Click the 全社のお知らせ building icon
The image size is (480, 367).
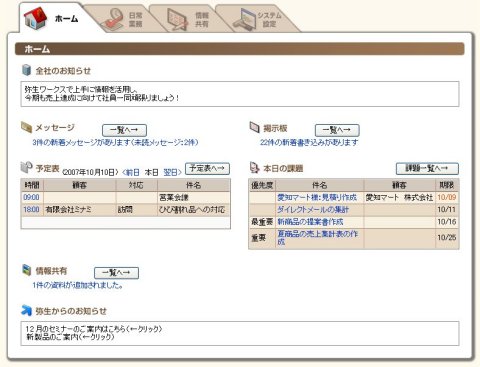click(x=26, y=70)
